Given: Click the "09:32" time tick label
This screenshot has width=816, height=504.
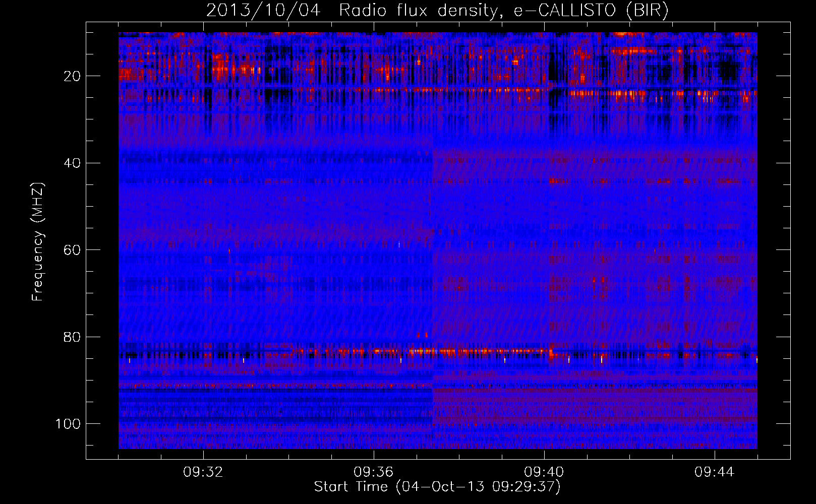Looking at the screenshot, I should pos(203,472).
